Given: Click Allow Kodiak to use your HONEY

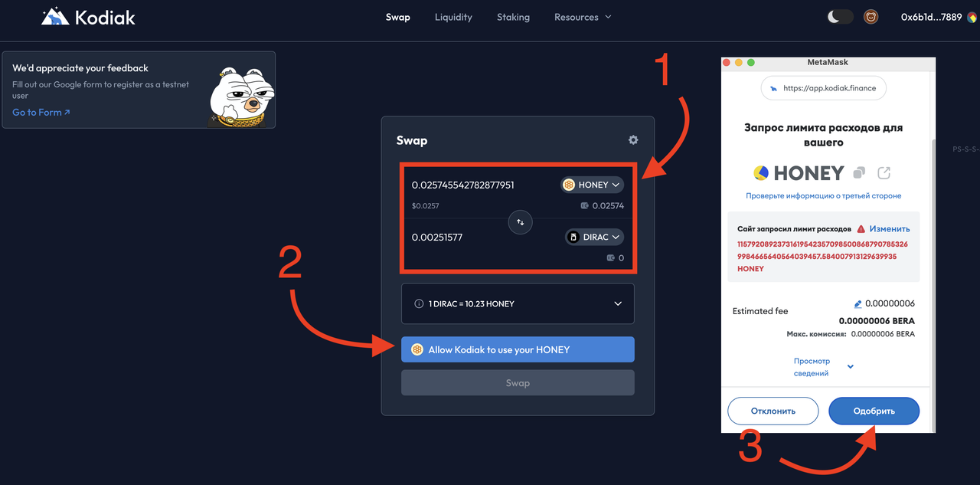Looking at the screenshot, I should click(x=518, y=349).
